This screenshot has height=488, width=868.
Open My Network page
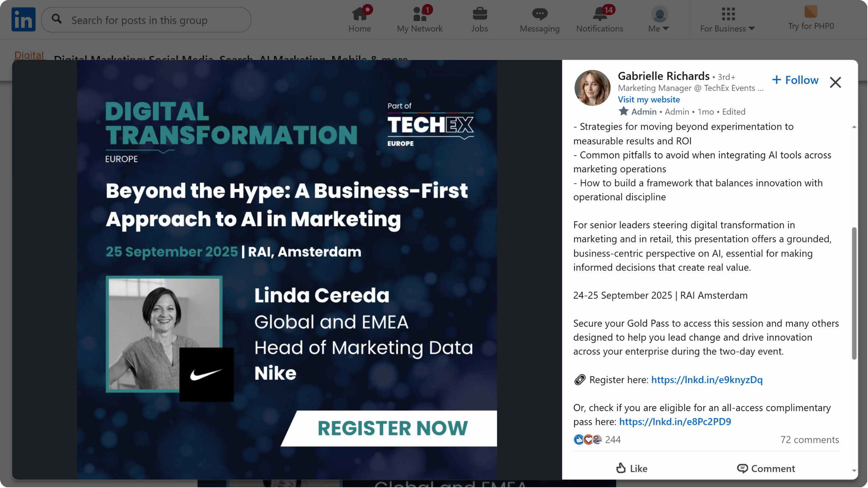point(419,19)
